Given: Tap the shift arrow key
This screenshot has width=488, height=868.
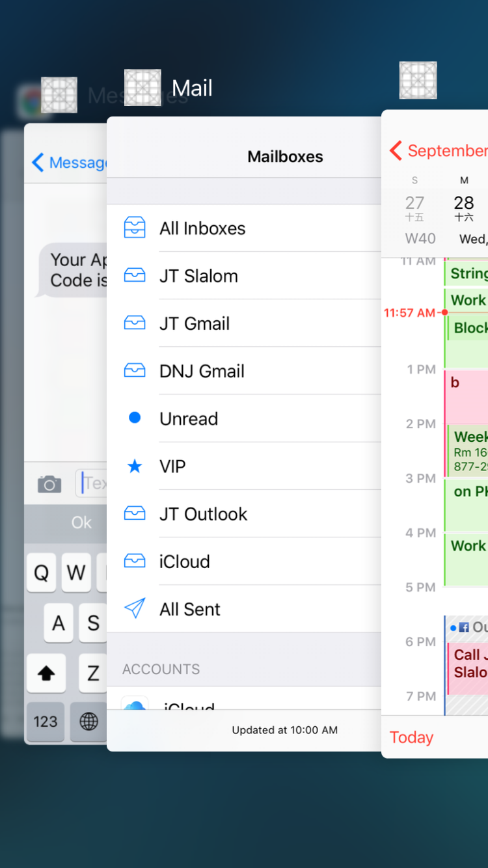Looking at the screenshot, I should tap(46, 673).
